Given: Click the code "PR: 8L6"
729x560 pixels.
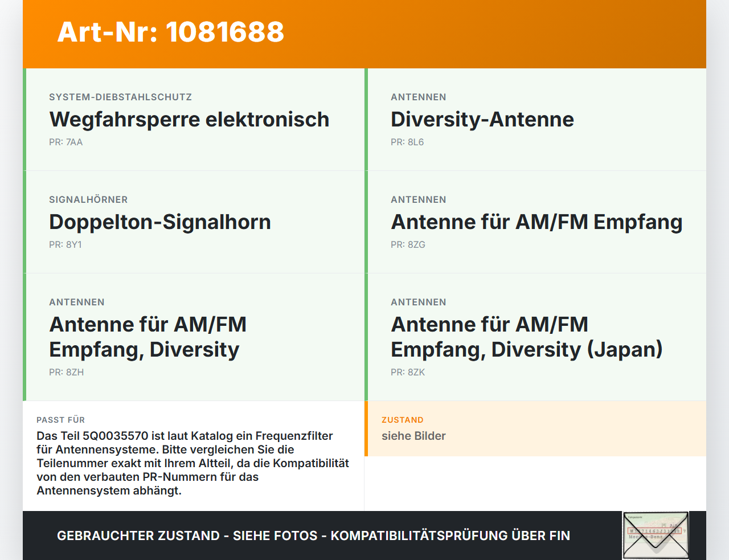Looking at the screenshot, I should [407, 142].
